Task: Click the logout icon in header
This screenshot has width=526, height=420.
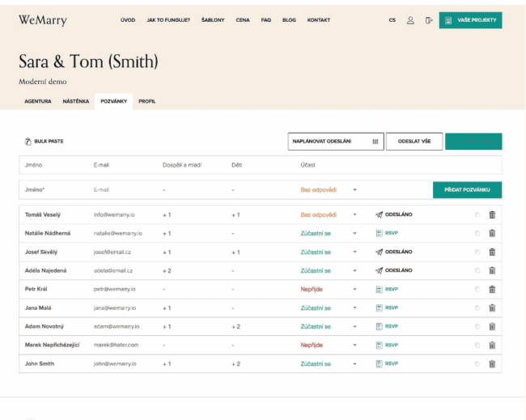Action: (x=429, y=20)
